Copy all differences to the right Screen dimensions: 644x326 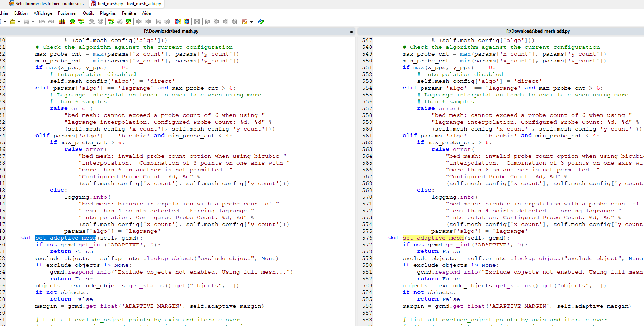tap(177, 22)
